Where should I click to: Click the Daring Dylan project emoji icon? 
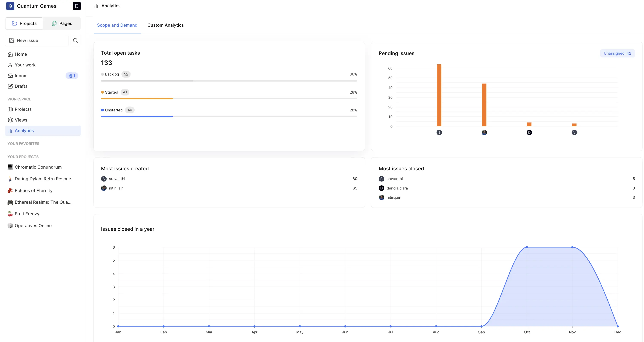click(10, 179)
